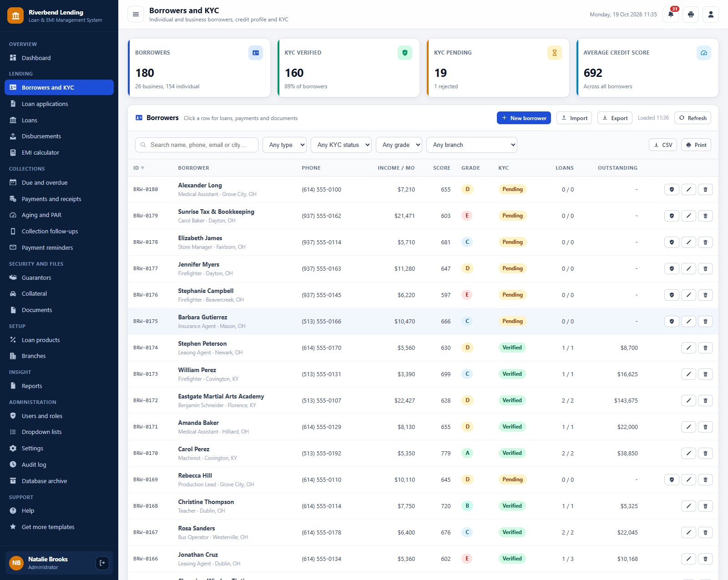
Task: Toggle the sidebar hamburger menu
Action: [135, 15]
